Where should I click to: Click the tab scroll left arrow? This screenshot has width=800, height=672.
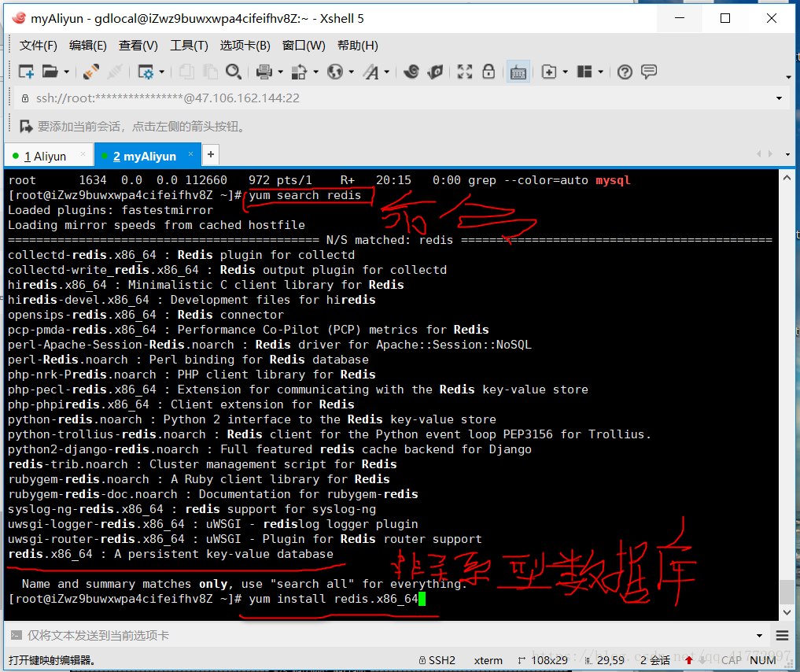758,153
